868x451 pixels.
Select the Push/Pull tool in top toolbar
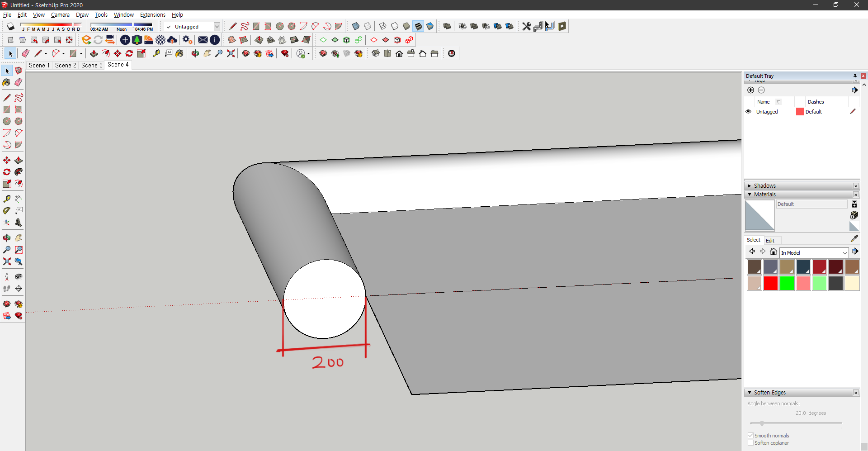[x=94, y=53]
